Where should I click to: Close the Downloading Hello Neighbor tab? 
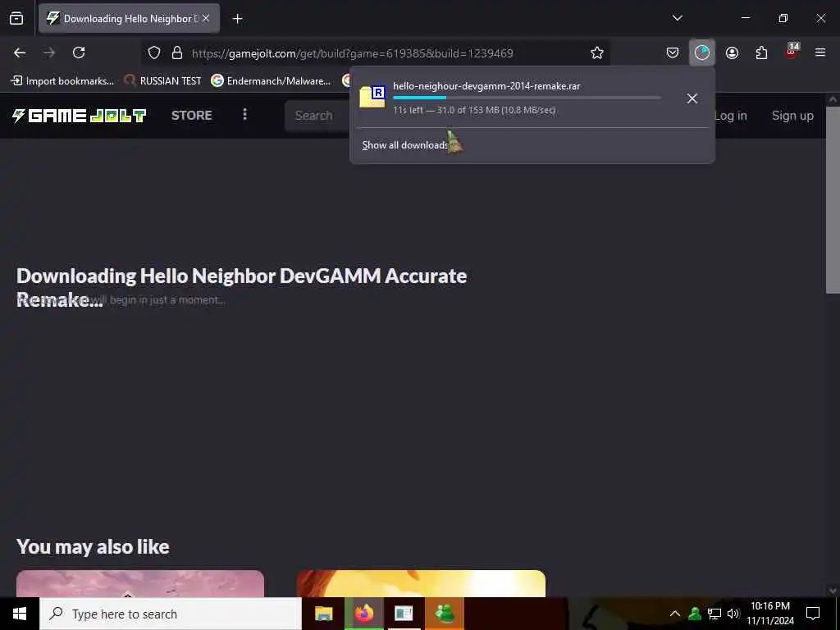point(206,18)
